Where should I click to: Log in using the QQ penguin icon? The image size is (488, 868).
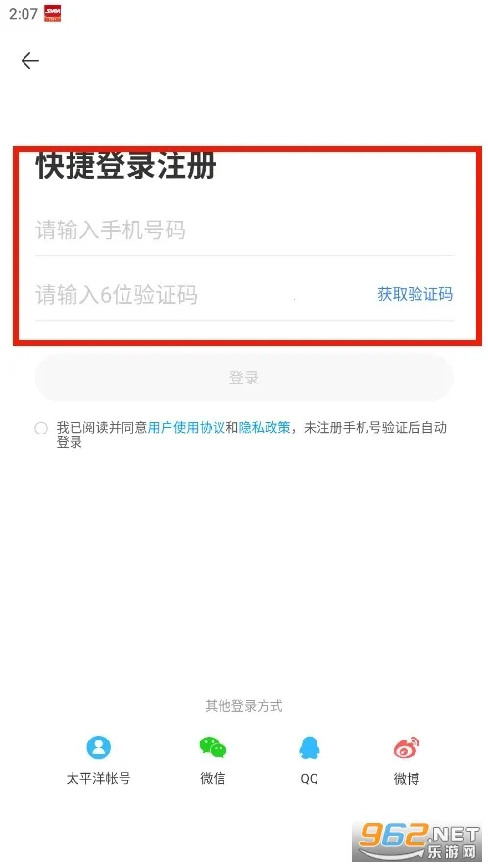coord(310,747)
